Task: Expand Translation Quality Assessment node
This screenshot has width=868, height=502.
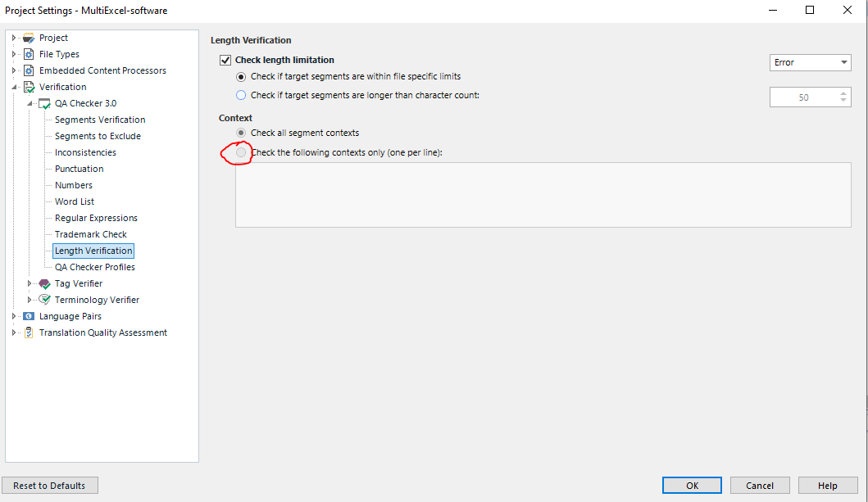Action: click(14, 332)
